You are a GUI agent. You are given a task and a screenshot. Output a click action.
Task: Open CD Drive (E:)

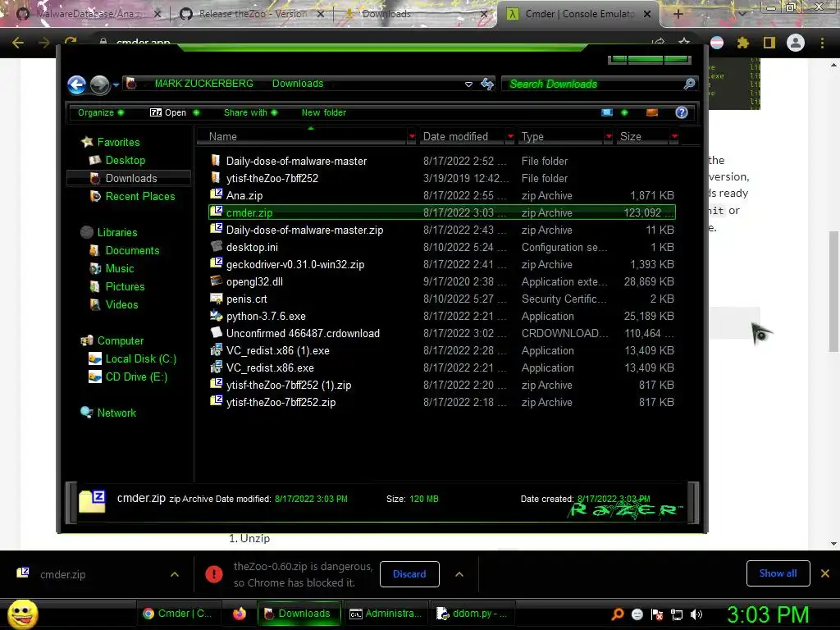click(136, 377)
